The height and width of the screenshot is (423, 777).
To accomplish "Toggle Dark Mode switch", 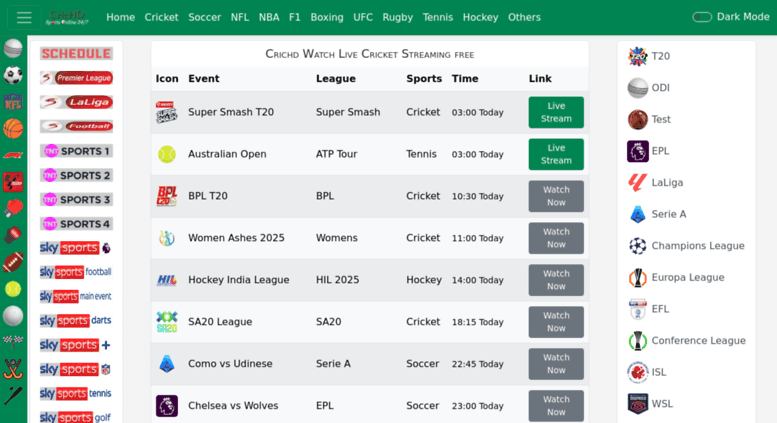I will [x=702, y=17].
